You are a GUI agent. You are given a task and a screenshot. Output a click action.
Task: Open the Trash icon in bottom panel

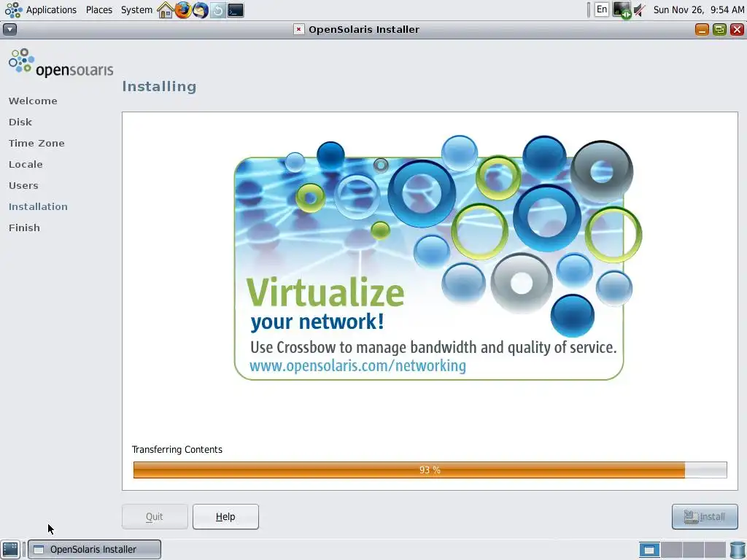738,550
